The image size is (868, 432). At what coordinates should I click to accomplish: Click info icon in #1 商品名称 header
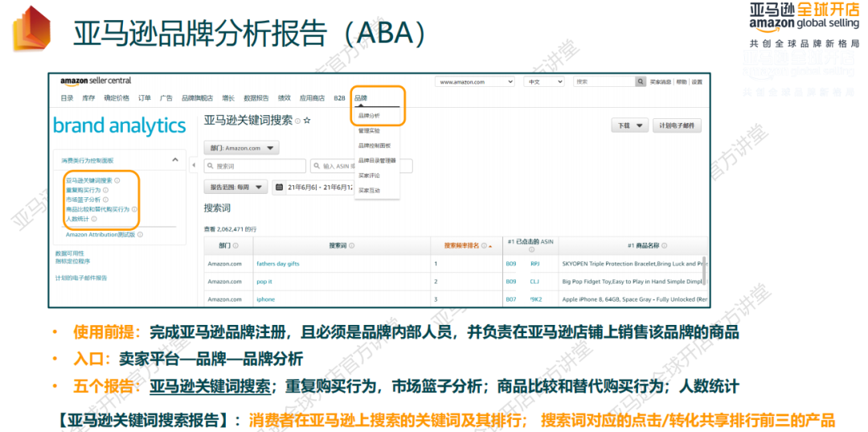pos(665,246)
